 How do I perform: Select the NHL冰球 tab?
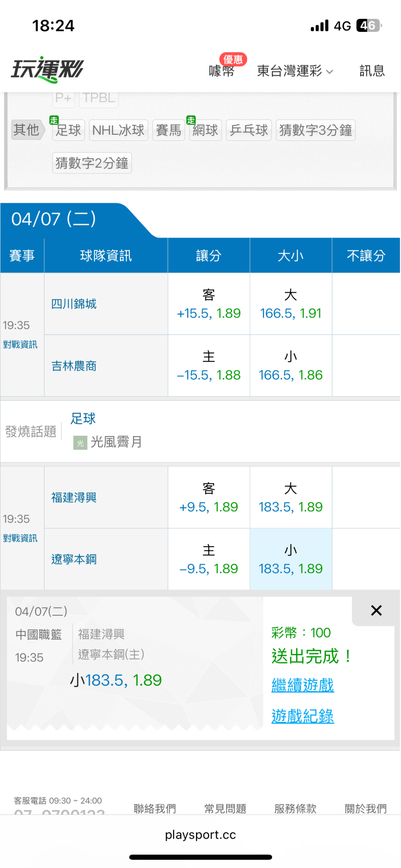118,130
